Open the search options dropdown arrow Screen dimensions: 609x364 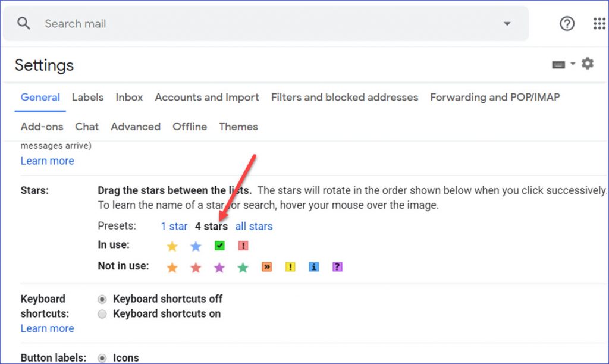(x=507, y=23)
